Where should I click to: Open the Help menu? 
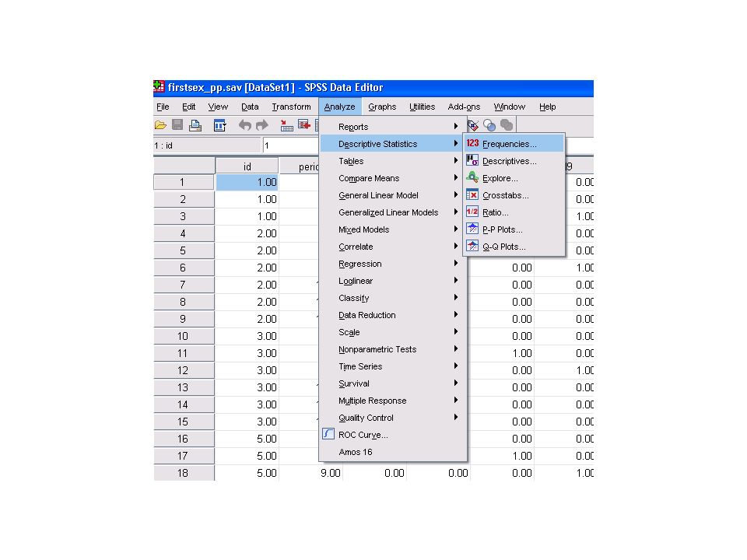tap(547, 107)
